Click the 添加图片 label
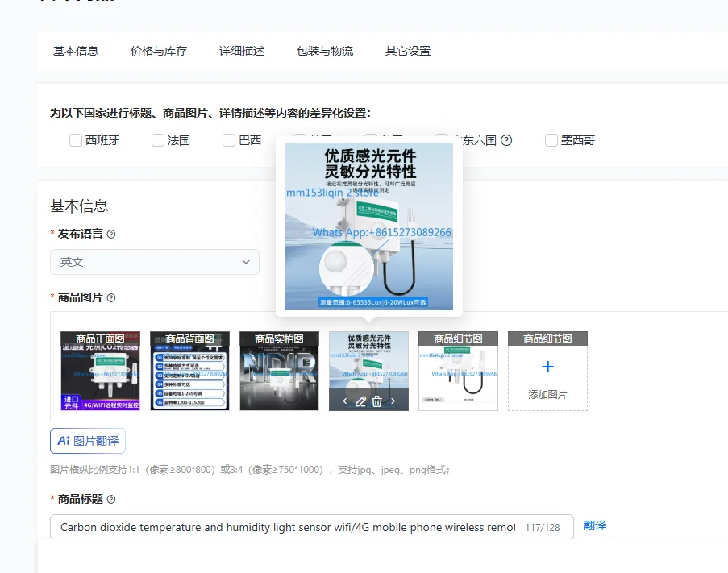Viewport: 728px width, 573px height. click(548, 395)
